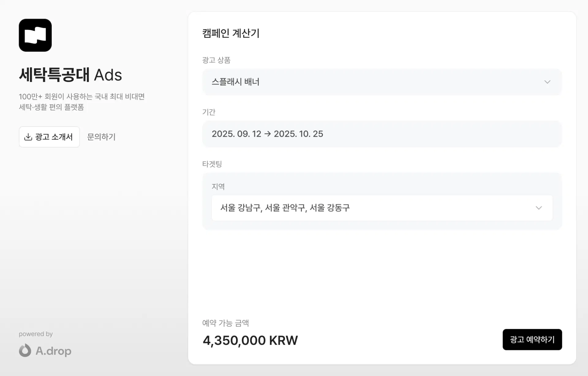This screenshot has height=376, width=588.
Task: Download the 광고 소개서 brochure
Action: 49,137
